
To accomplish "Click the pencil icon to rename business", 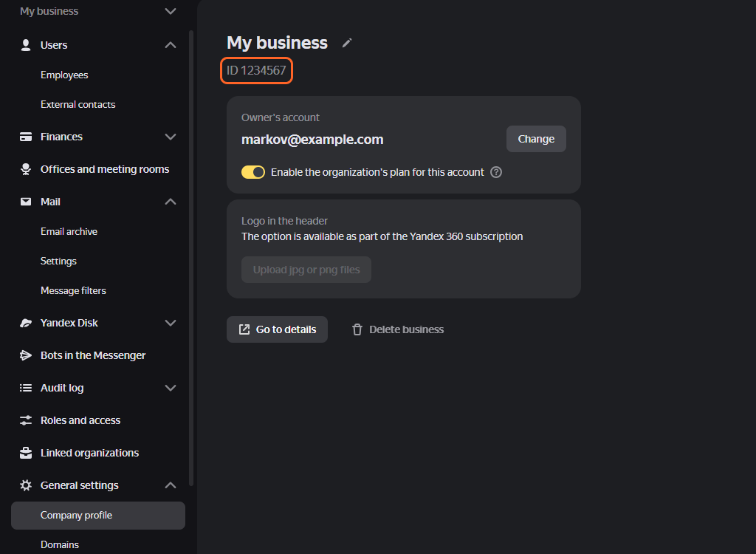I will click(347, 43).
